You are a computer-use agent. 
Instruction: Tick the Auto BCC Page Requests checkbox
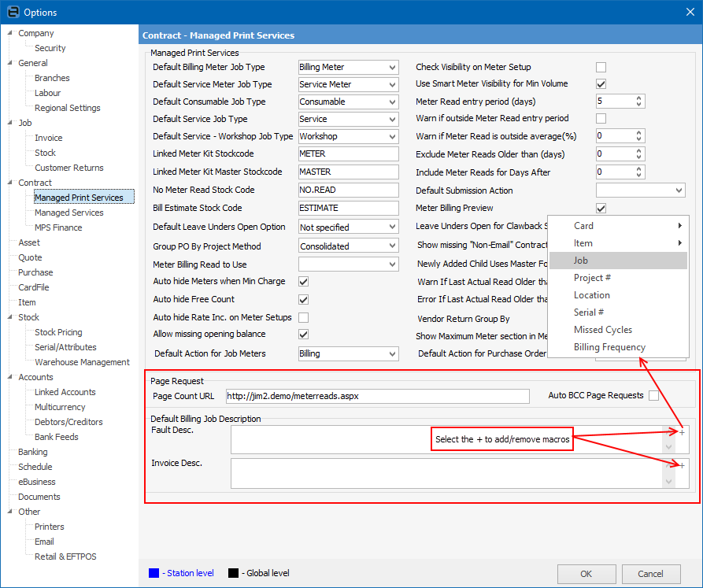coord(653,396)
